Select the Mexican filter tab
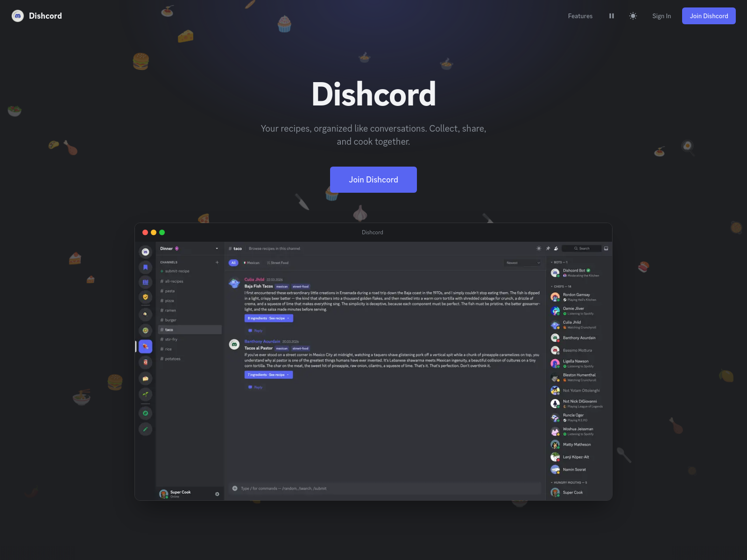 coord(252,263)
